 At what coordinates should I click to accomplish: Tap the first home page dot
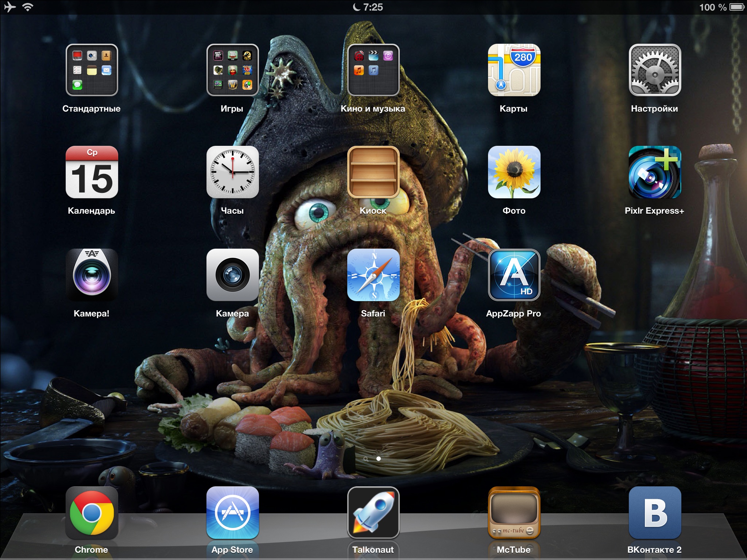[366, 459]
